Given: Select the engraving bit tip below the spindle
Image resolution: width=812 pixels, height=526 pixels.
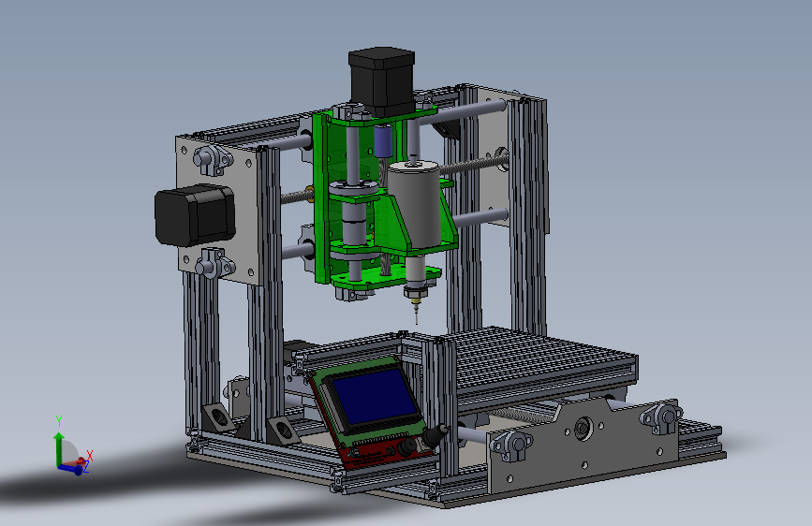Looking at the screenshot, I should (417, 314).
